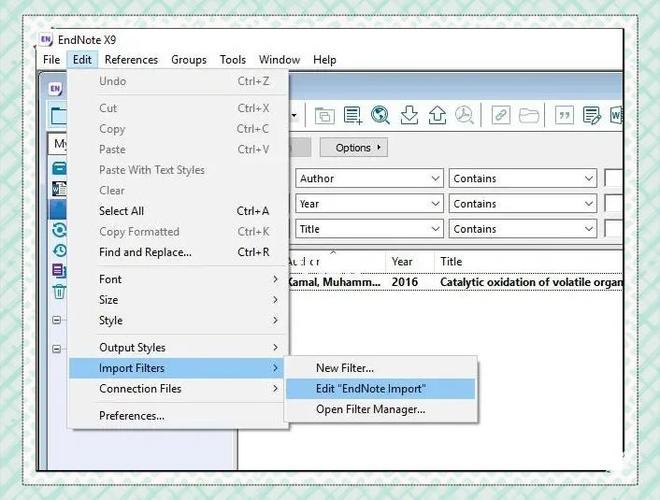Choose New Filter from submenu

pos(381,368)
